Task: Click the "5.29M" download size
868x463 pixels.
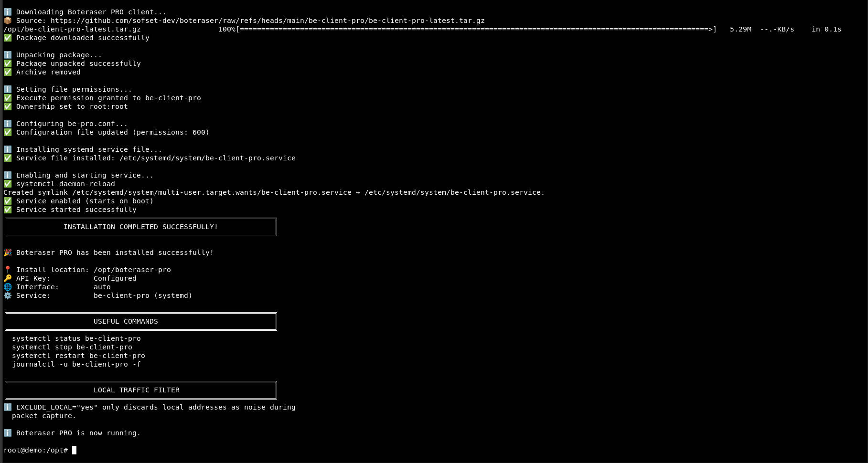Action: pos(740,29)
